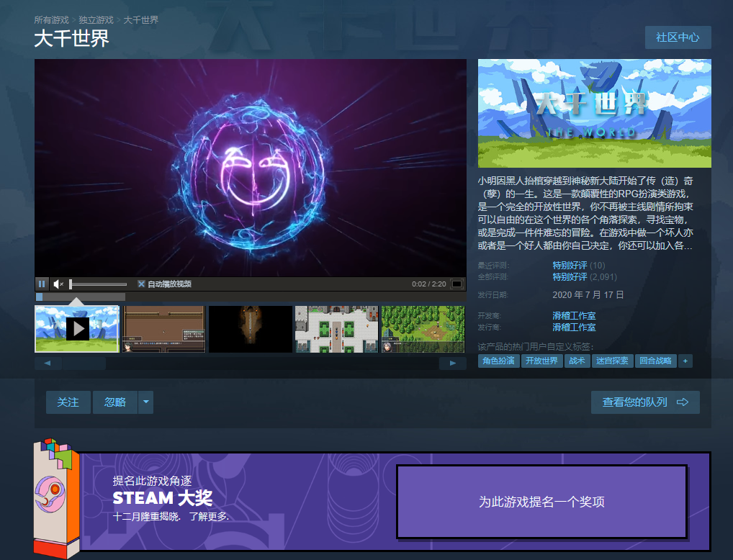Image resolution: width=733 pixels, height=560 pixels.
Task: Move the thumbnail strip scrollbar handle
Action: pos(84,363)
